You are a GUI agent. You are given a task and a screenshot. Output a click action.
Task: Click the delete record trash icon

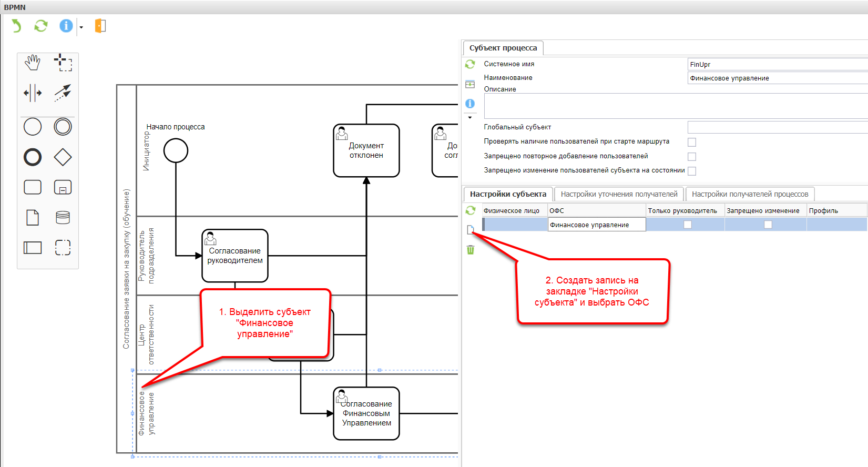pos(471,250)
